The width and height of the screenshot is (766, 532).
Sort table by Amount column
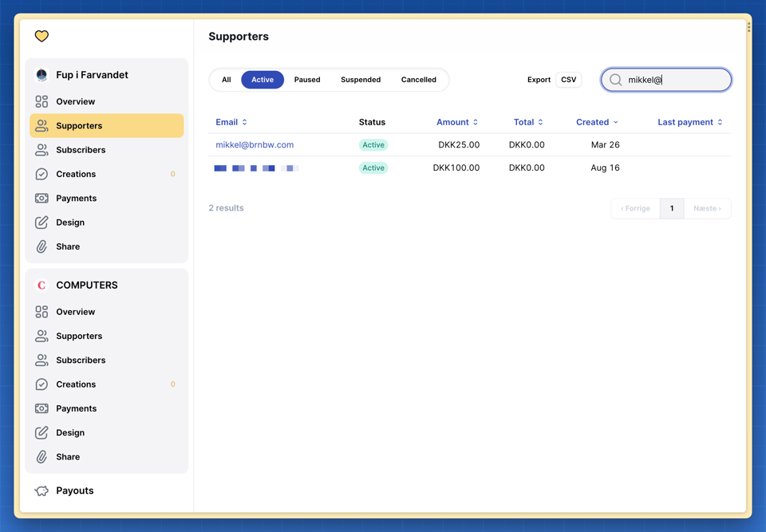pyautogui.click(x=456, y=122)
